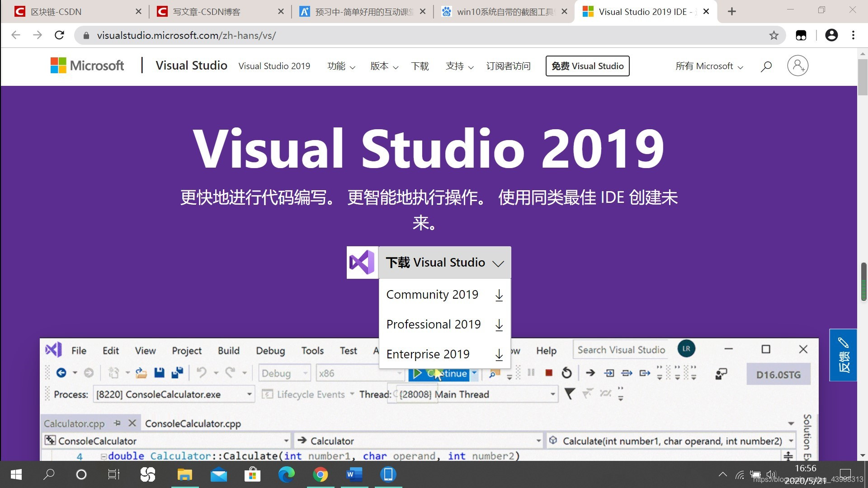The height and width of the screenshot is (488, 868).
Task: Open the 订阅者访问 link
Action: pos(508,66)
